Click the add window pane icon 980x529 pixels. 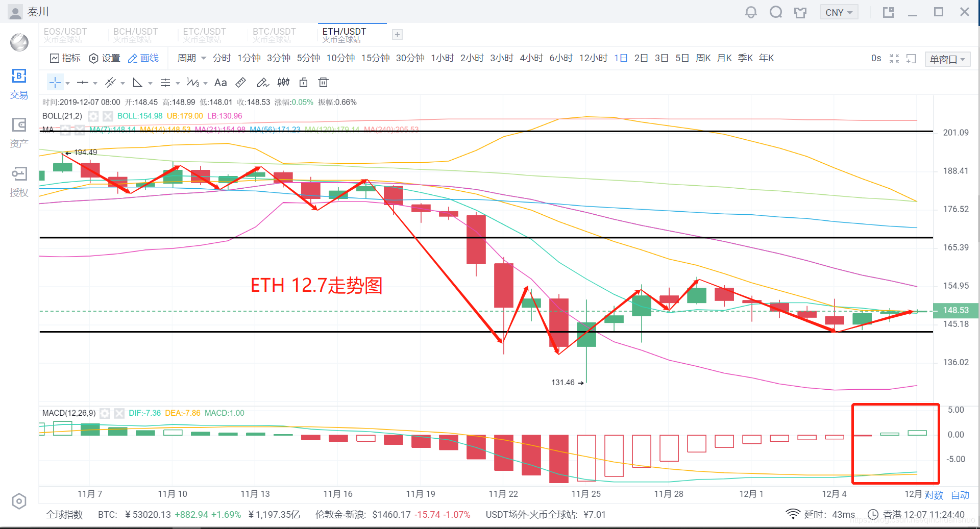(911, 59)
